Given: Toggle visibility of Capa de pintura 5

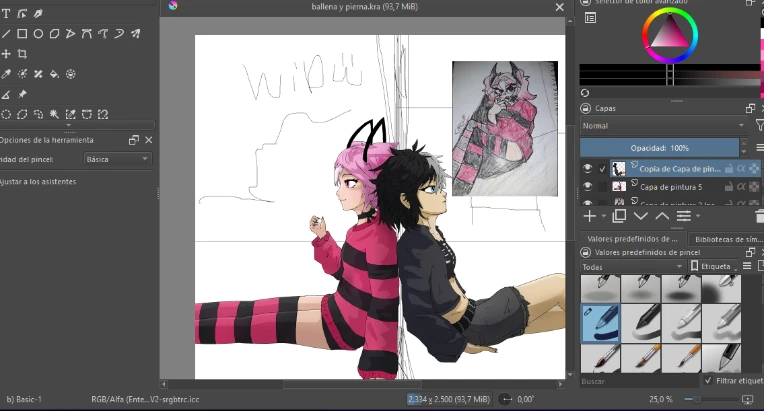Looking at the screenshot, I should click(588, 186).
